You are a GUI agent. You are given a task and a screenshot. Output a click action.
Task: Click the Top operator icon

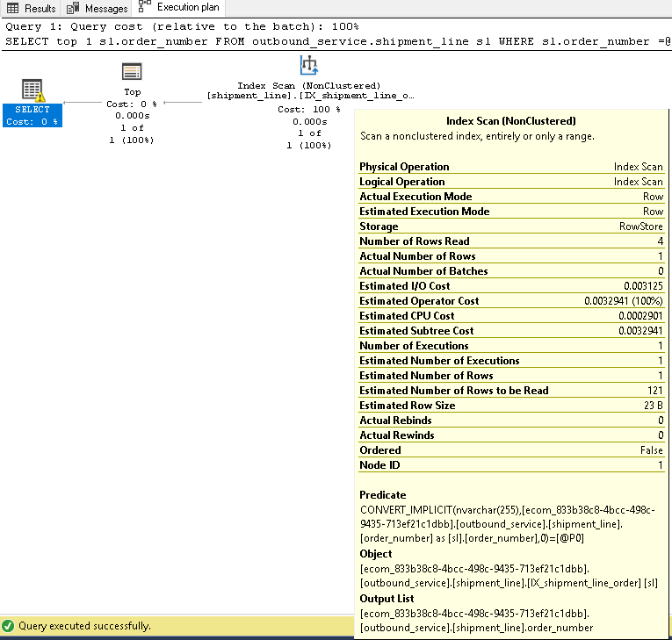tap(132, 72)
